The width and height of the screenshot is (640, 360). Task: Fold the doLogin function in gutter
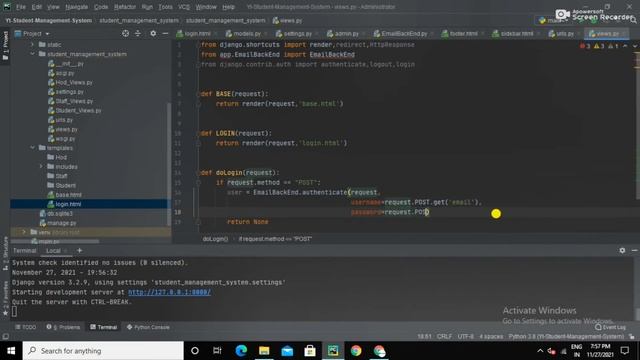click(198, 173)
